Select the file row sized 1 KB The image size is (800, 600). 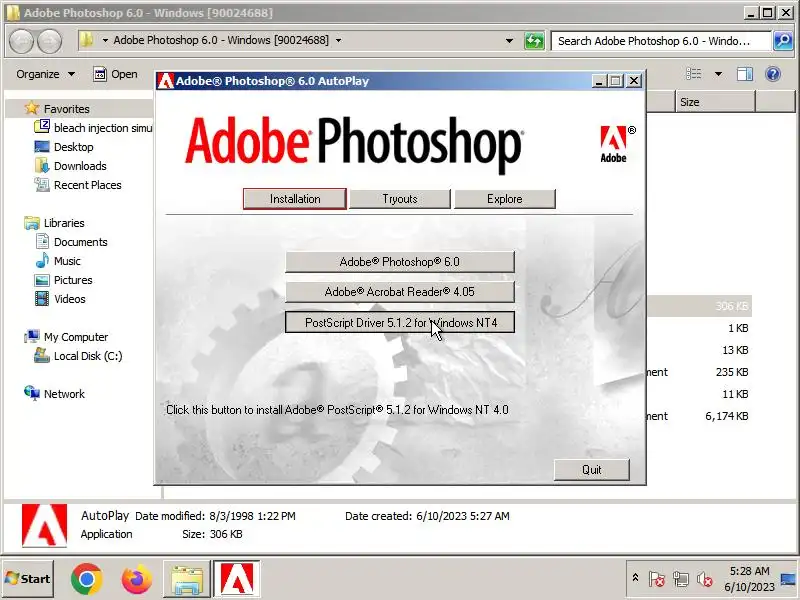click(699, 328)
